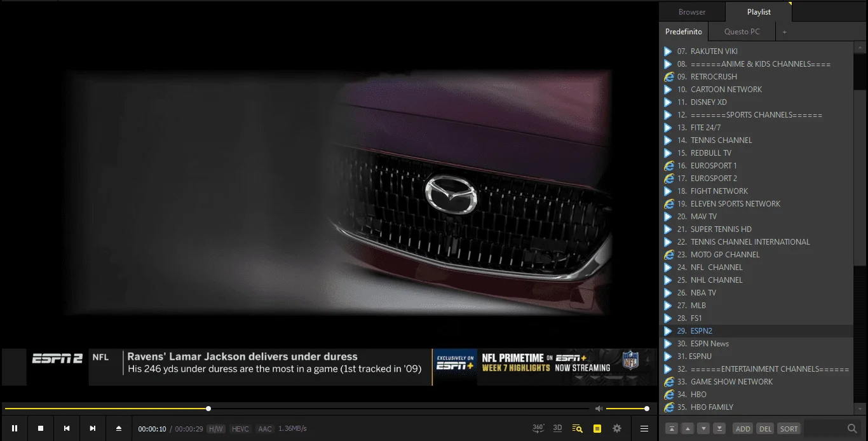Screen dimensions: 868x441
Task: Select SUPER TENNIS HD entry
Action: coord(757,229)
